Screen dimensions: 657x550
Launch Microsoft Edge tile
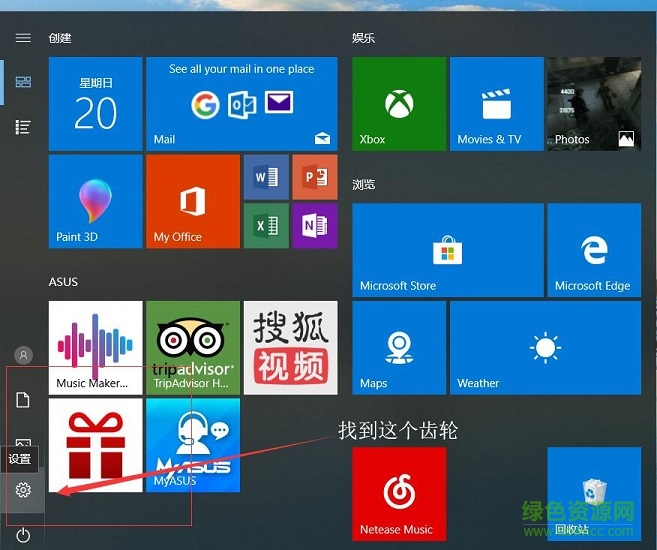click(x=594, y=250)
